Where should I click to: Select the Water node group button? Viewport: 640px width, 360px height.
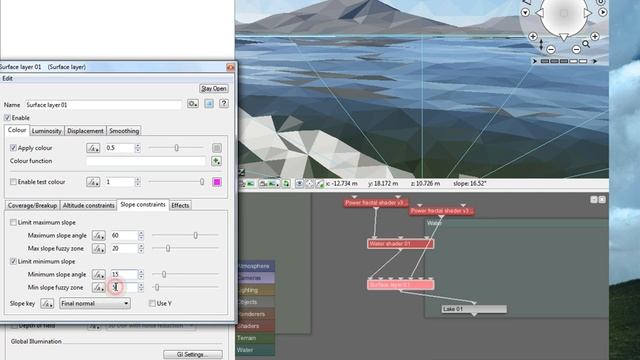256,350
